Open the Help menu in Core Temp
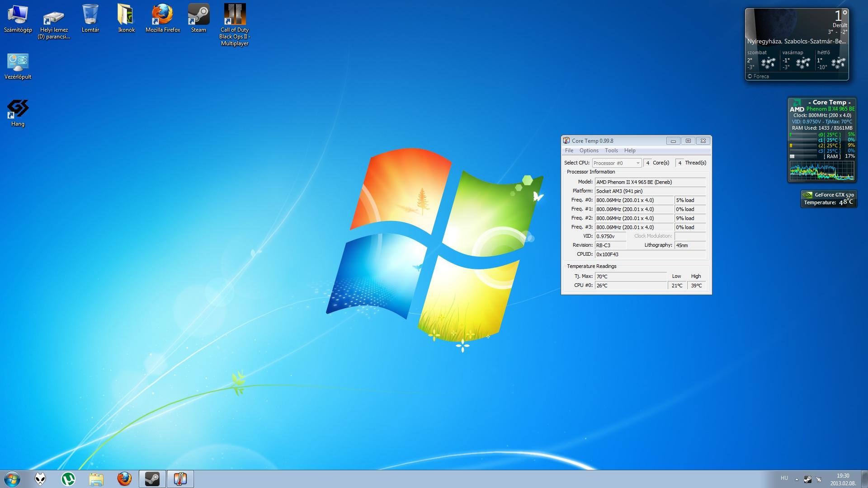This screenshot has height=488, width=868. click(x=630, y=150)
